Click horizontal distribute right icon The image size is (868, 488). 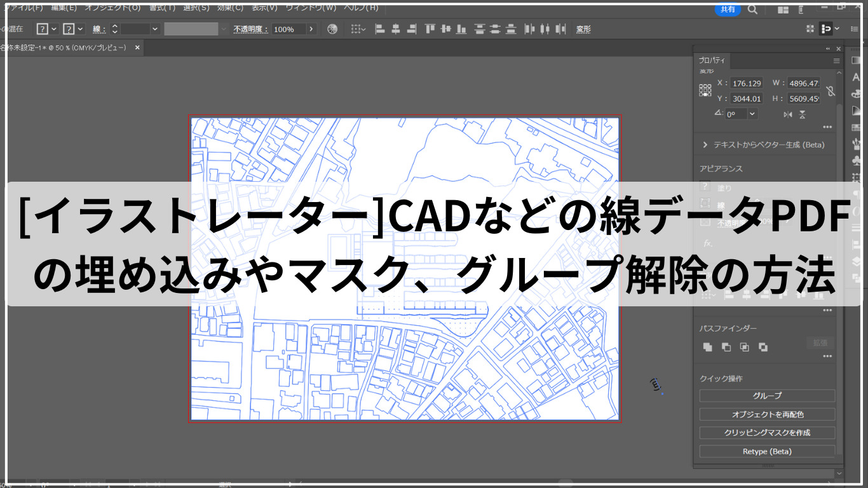click(x=560, y=29)
